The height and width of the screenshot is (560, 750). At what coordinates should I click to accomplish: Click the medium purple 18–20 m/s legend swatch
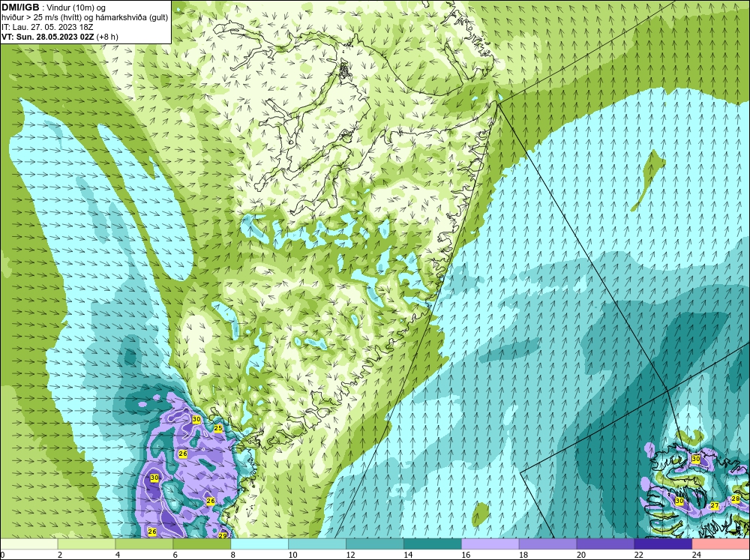pyautogui.click(x=547, y=544)
